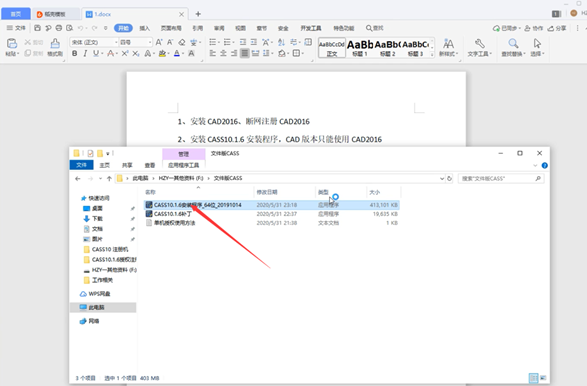Switch to the 引用 ribbon tab

coord(198,28)
